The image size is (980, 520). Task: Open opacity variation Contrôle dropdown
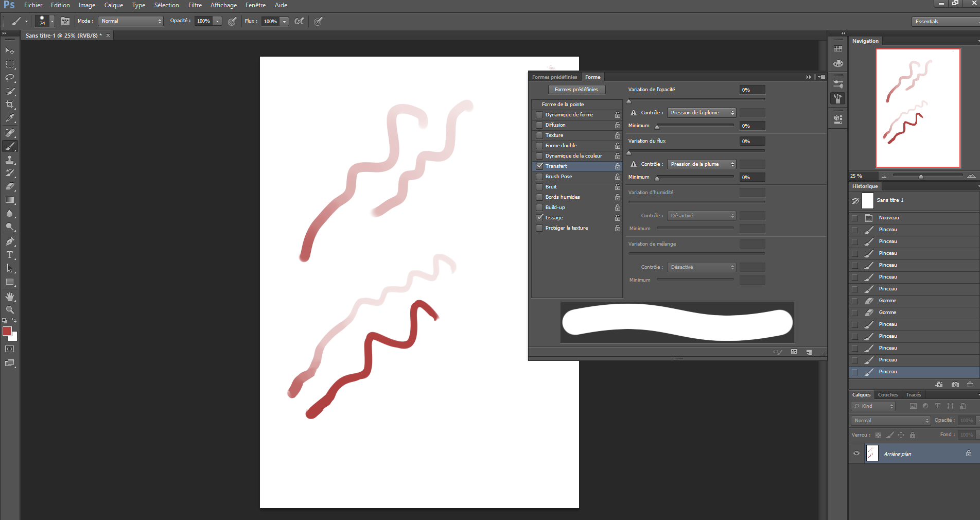[x=701, y=113]
